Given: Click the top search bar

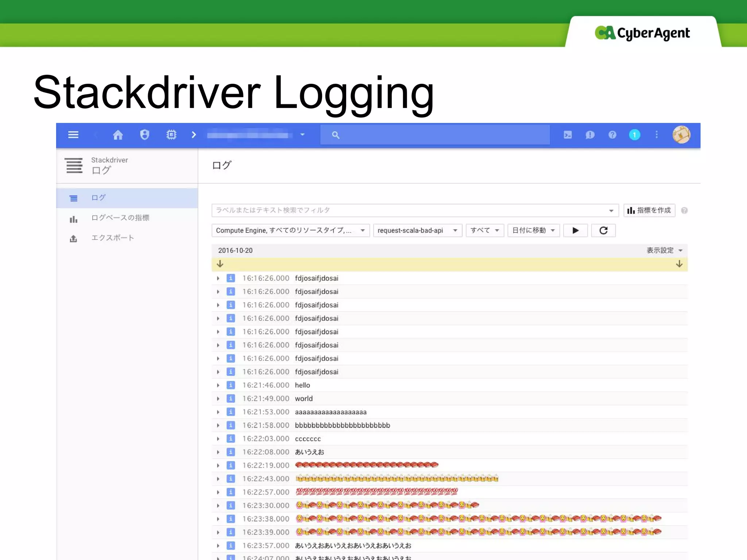Looking at the screenshot, I should [435, 135].
